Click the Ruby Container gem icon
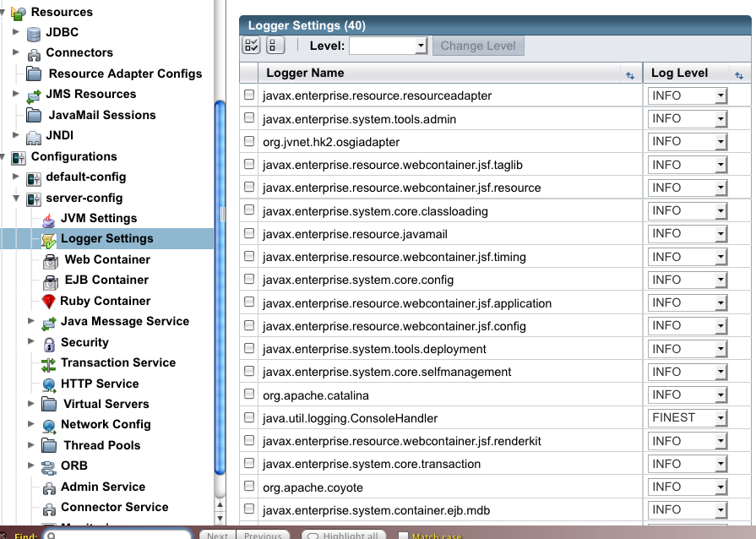This screenshot has width=756, height=539. pyautogui.click(x=49, y=302)
